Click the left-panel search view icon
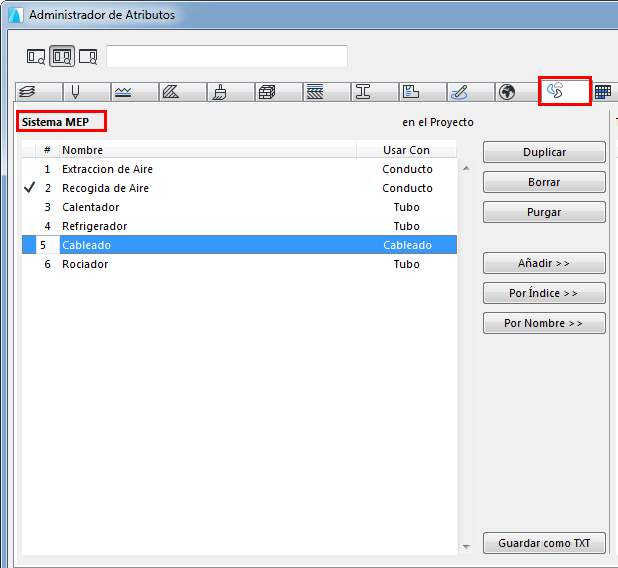 point(36,56)
